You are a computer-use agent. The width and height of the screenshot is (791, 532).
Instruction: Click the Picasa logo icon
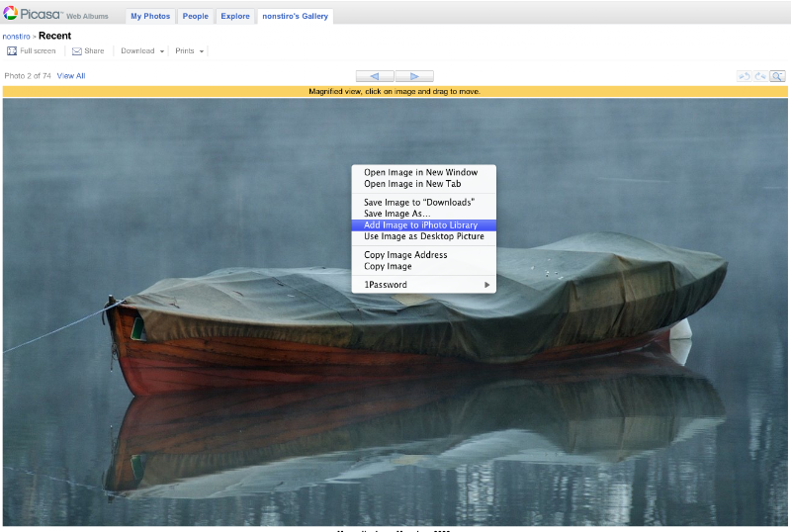(x=11, y=13)
